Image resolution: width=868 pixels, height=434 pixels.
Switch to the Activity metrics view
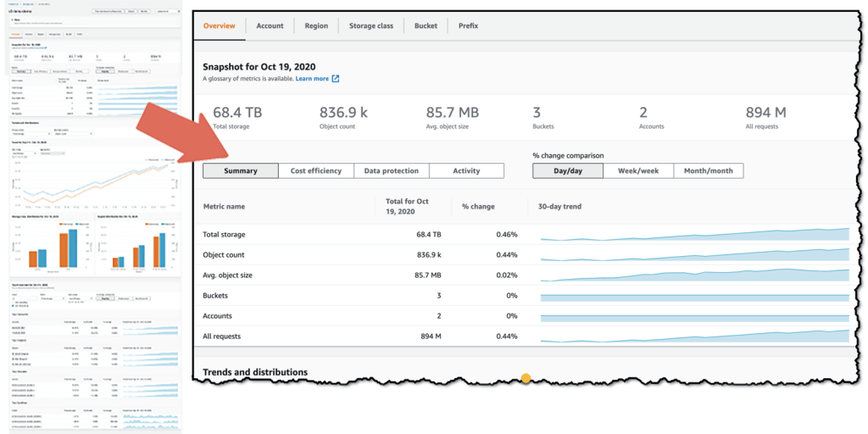pos(467,170)
